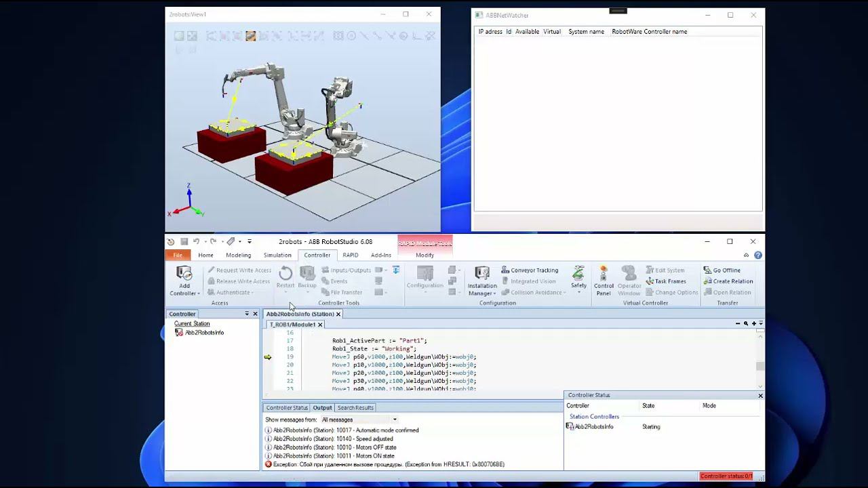Open the Controller panel options arrow
The height and width of the screenshot is (488, 868).
tap(247, 314)
